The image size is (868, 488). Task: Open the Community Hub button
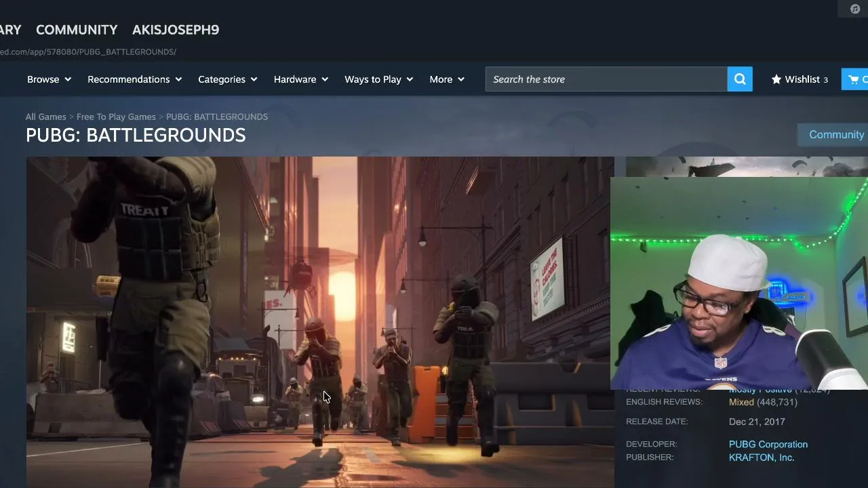point(833,134)
